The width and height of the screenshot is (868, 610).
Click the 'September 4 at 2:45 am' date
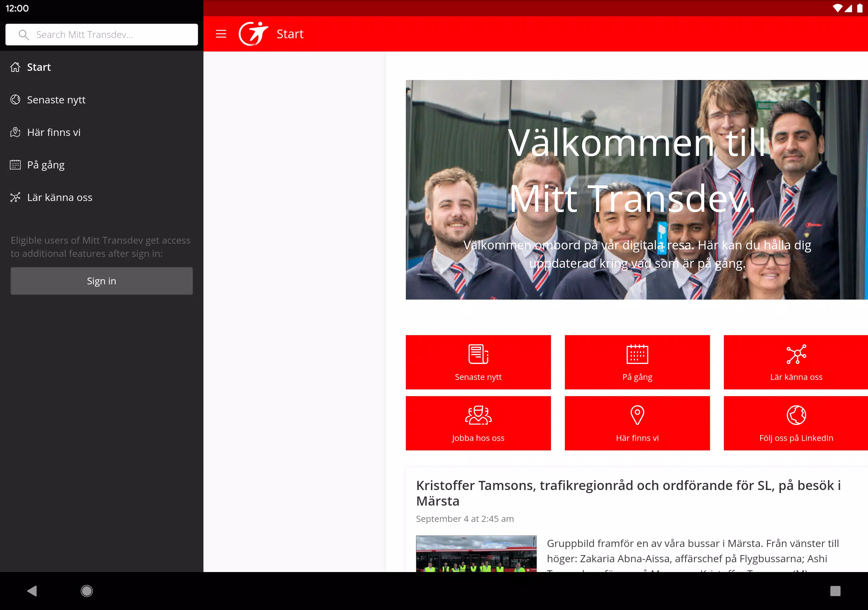pyautogui.click(x=465, y=518)
